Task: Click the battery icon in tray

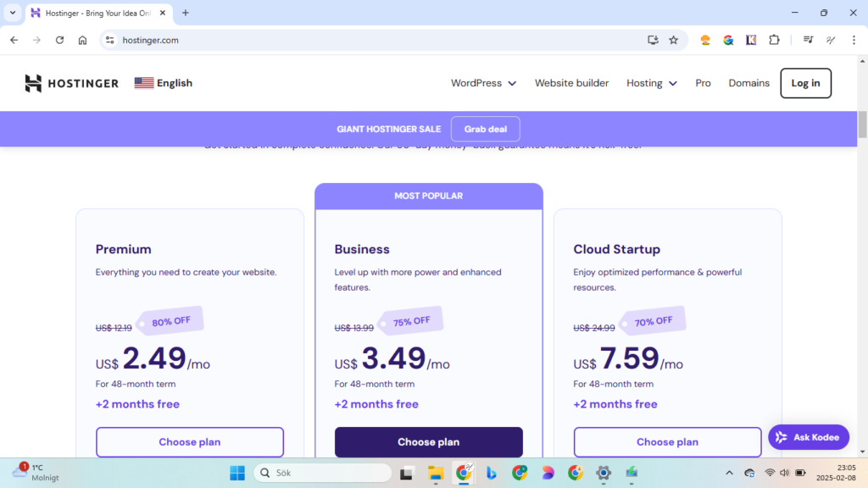Action: tap(800, 473)
